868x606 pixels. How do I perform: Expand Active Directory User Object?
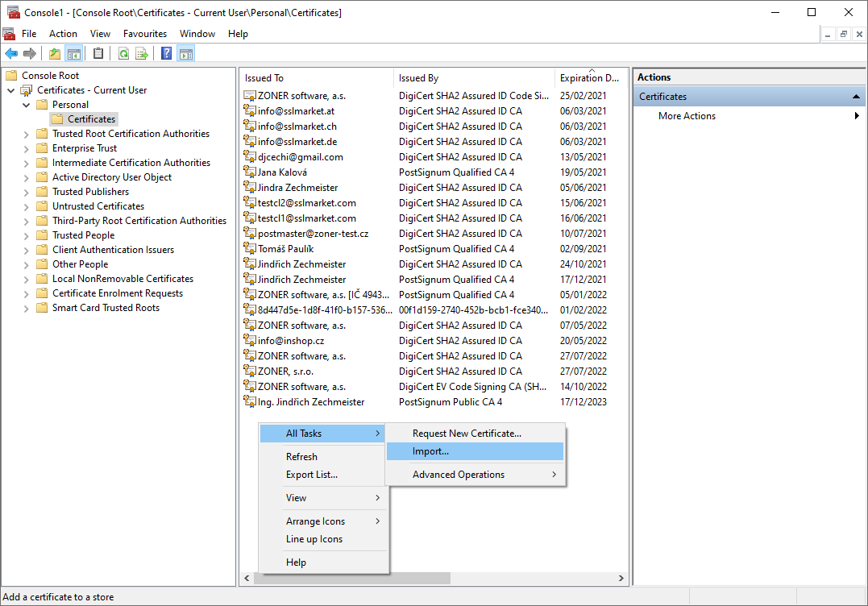click(x=26, y=177)
